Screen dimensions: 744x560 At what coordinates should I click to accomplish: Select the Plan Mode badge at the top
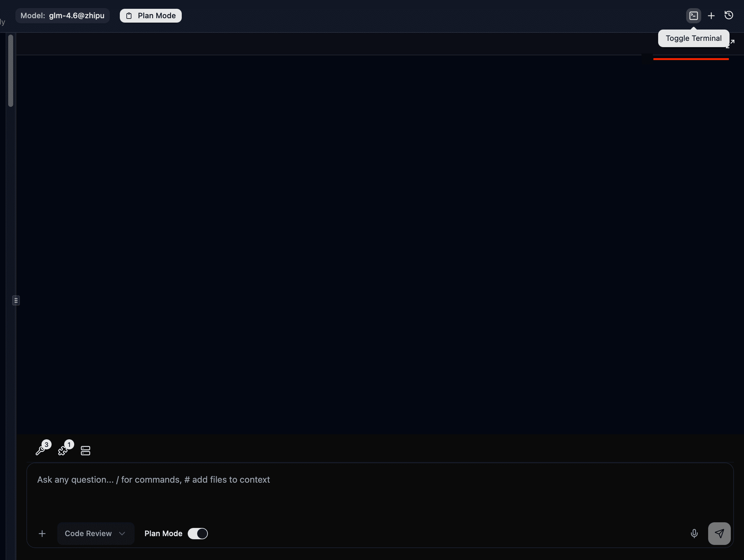(x=150, y=15)
